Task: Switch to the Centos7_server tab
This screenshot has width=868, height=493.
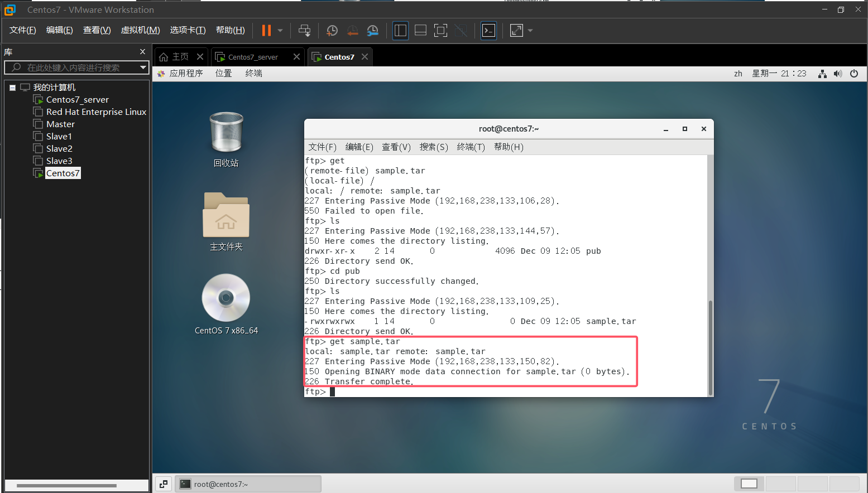Action: [253, 57]
